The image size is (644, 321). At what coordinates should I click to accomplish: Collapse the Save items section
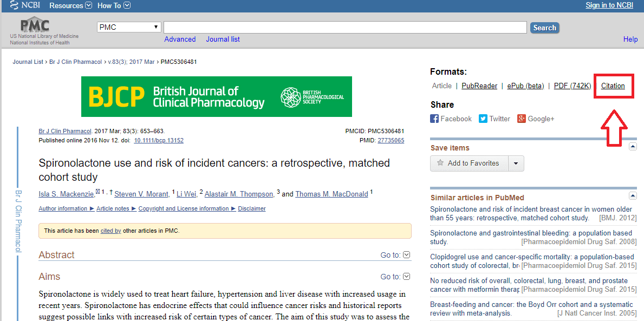coord(633,147)
